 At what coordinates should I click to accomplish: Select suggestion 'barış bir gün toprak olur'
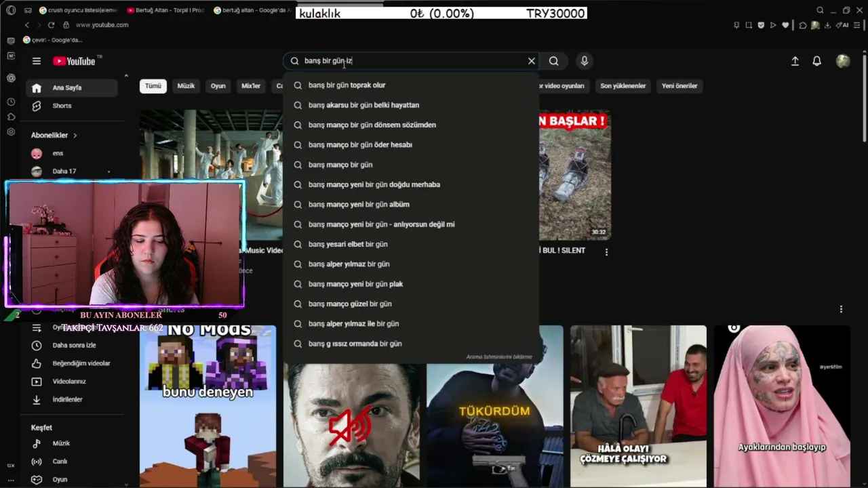click(x=411, y=85)
